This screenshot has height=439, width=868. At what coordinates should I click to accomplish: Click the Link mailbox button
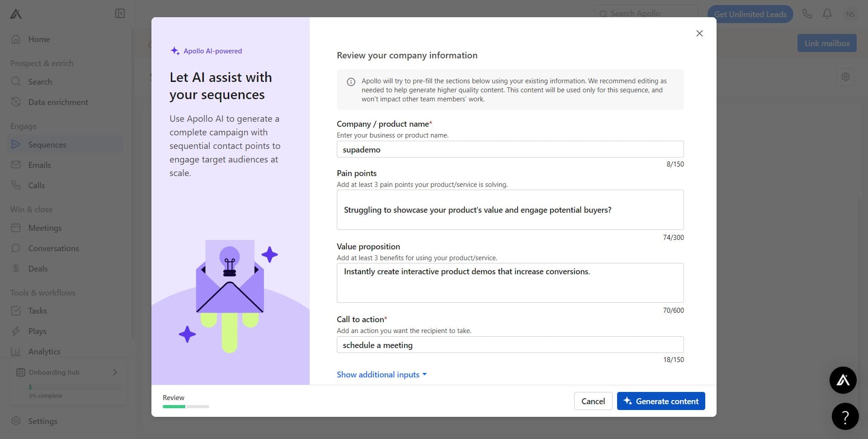point(826,43)
